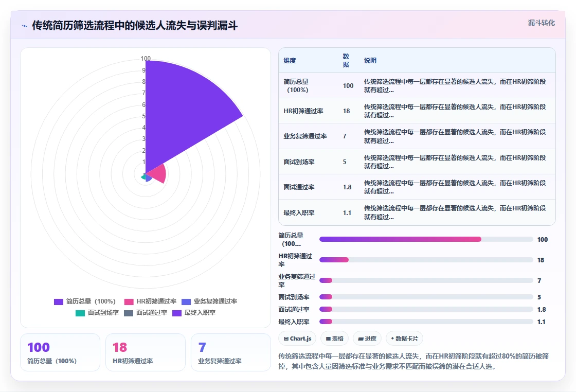Screen dimensions: 576x392
Task: Toggle the 最终入职率 legend item
Action: pos(194,313)
